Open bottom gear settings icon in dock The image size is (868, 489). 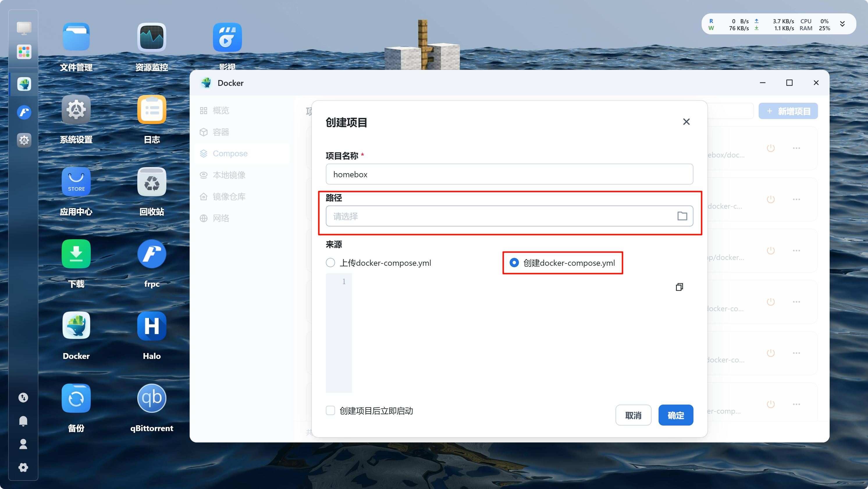23,467
